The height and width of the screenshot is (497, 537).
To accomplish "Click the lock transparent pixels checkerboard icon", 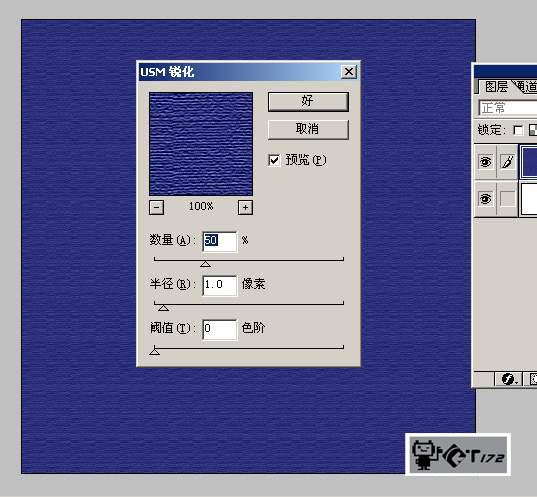I will (533, 130).
